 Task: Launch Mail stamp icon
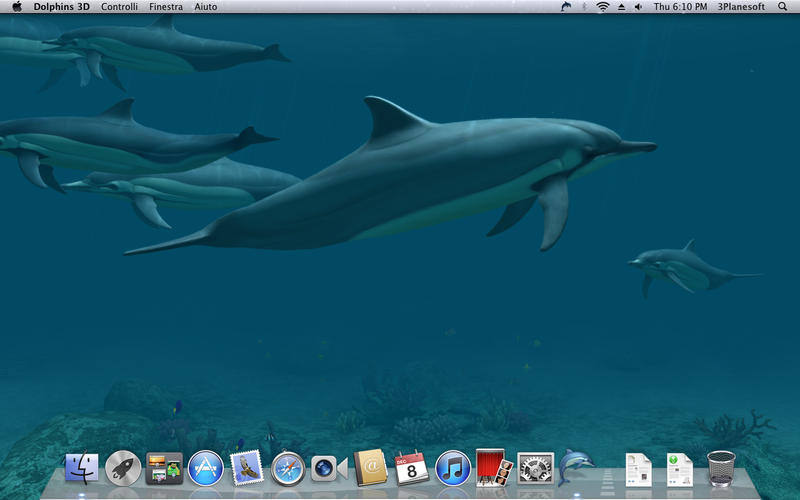coord(246,467)
